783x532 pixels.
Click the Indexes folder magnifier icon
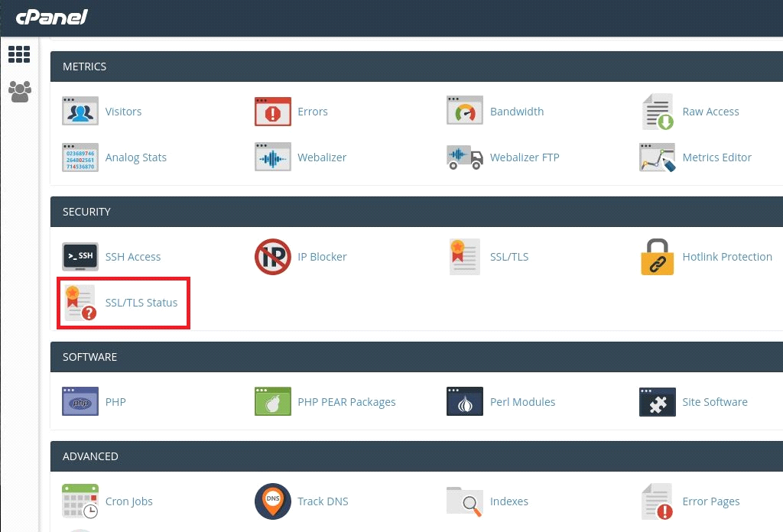pyautogui.click(x=465, y=501)
